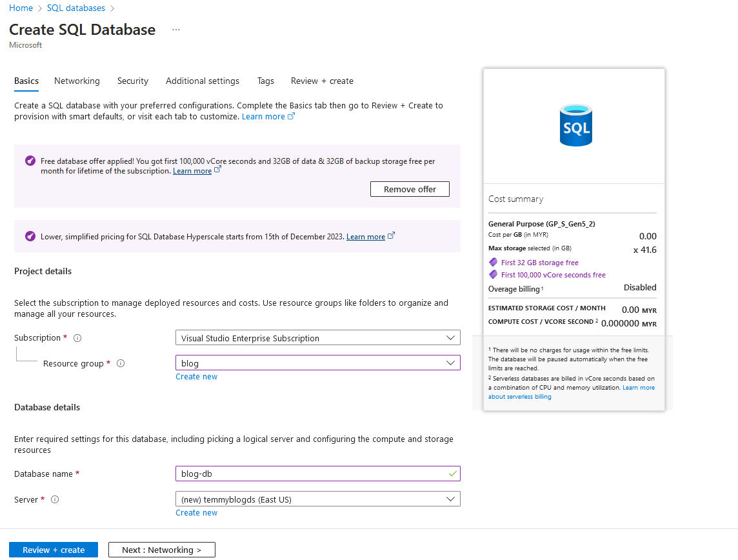Screen dimensions: 738x560
Task: Click the Server info icon
Action: pyautogui.click(x=55, y=499)
